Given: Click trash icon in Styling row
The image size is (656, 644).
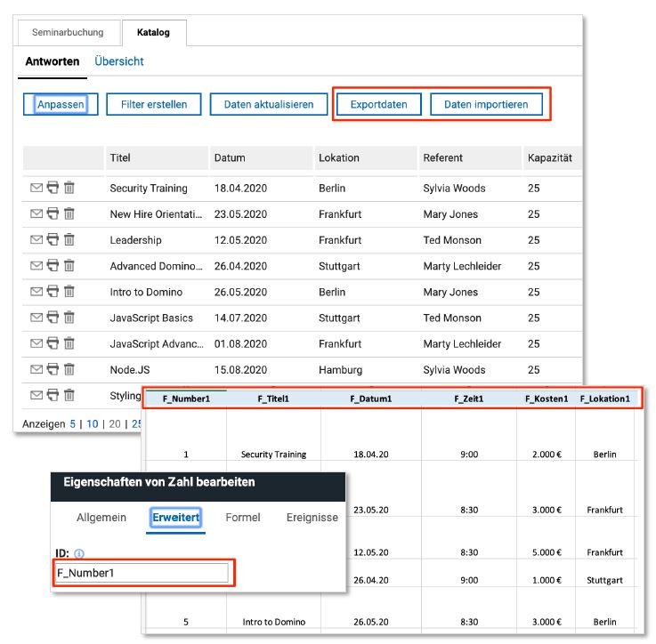Looking at the screenshot, I should [69, 395].
